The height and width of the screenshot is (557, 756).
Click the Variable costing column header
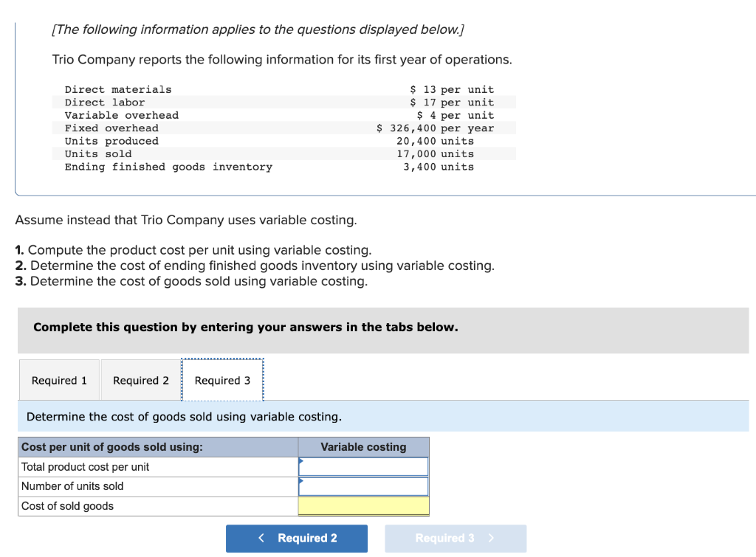tap(362, 447)
